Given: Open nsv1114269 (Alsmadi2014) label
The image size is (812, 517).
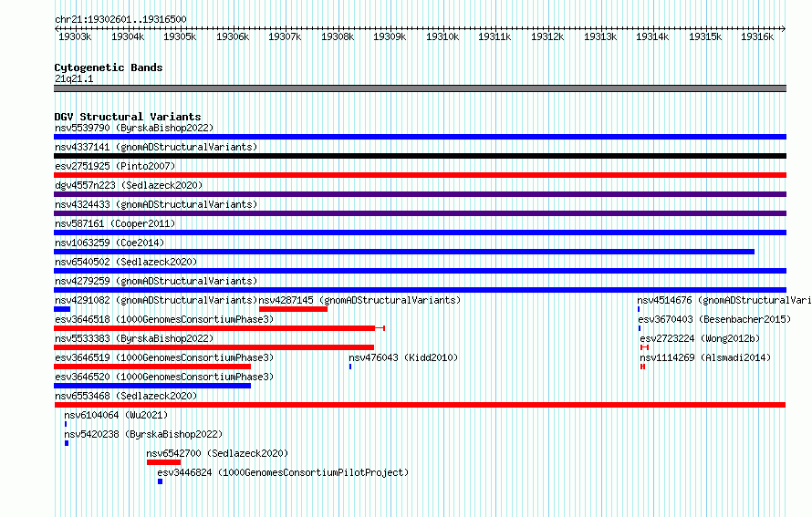Looking at the screenshot, I should coord(705,357).
